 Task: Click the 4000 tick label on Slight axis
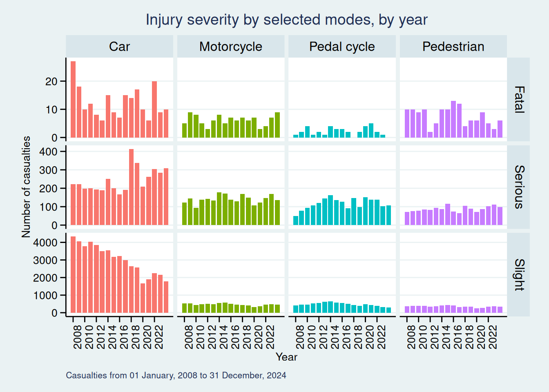(45, 243)
